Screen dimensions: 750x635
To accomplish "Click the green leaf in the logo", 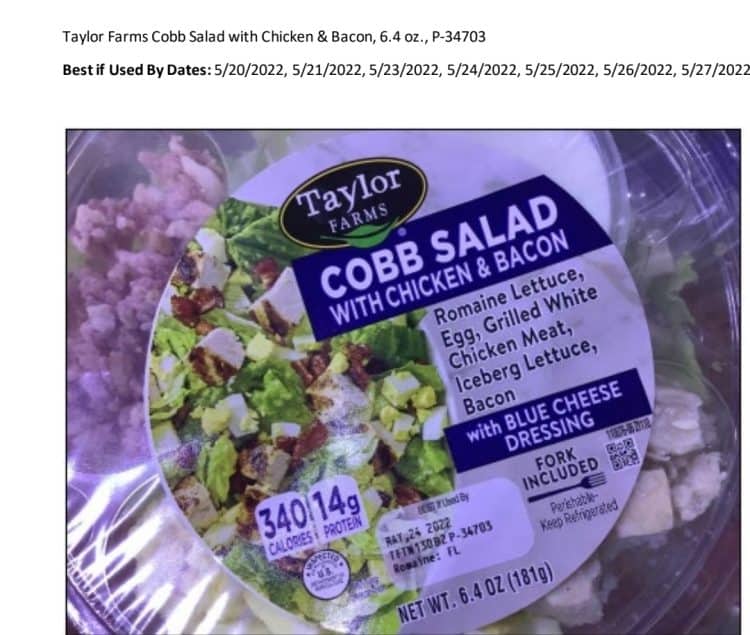I will click(x=364, y=233).
